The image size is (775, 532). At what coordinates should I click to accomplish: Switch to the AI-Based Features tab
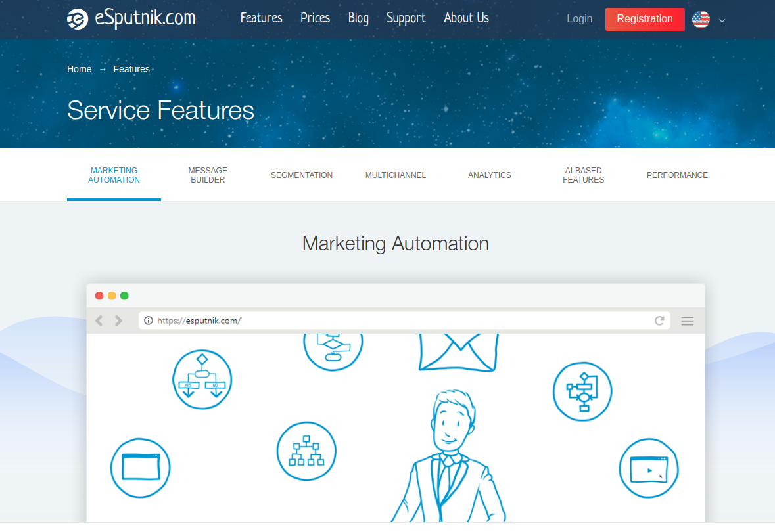click(x=583, y=175)
